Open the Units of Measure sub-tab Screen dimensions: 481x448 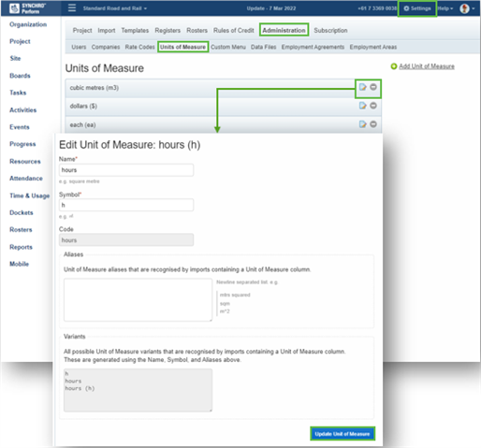pyautogui.click(x=182, y=47)
